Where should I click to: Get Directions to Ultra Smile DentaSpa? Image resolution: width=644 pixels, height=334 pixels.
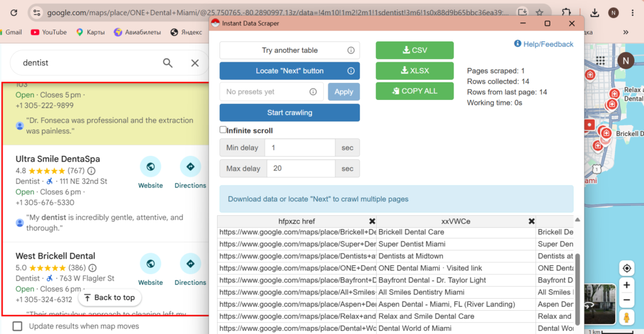pos(190,173)
